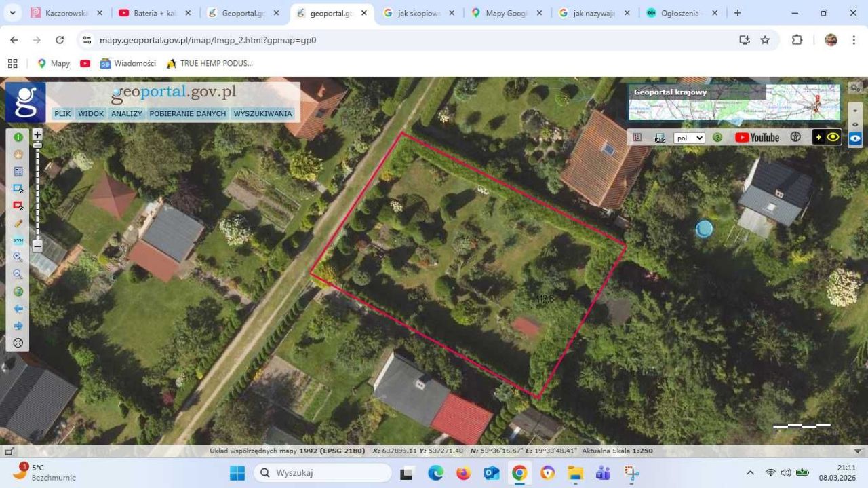
Task: Open the tab search dropdown arrow
Action: (12, 13)
